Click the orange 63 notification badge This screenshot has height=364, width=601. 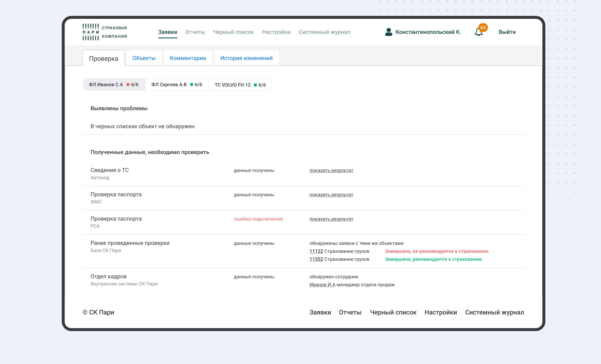[483, 27]
